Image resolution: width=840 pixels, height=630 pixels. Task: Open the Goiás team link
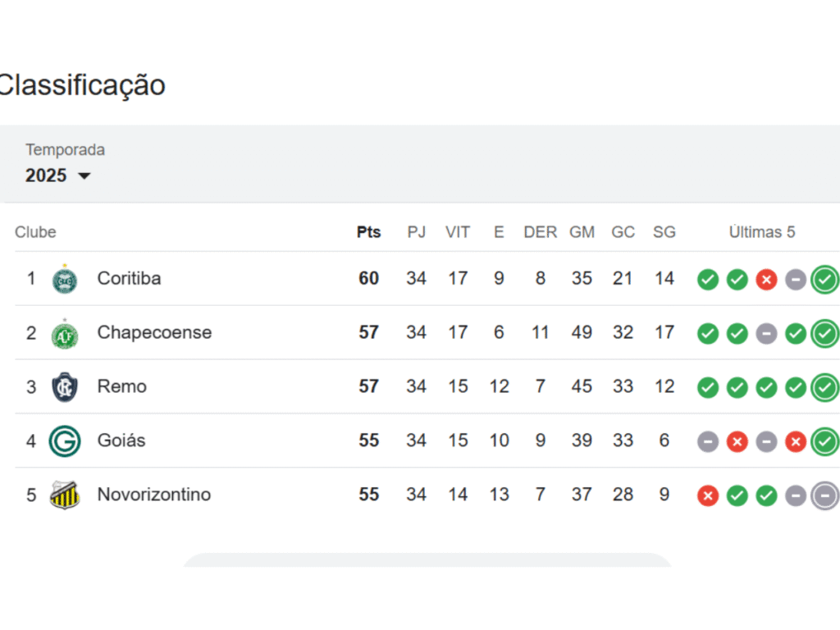click(121, 441)
